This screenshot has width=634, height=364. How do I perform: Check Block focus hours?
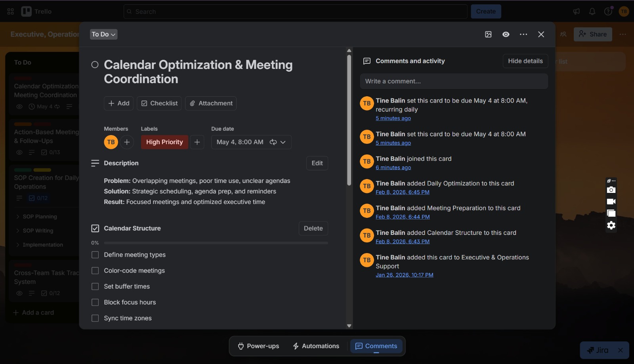tap(95, 303)
